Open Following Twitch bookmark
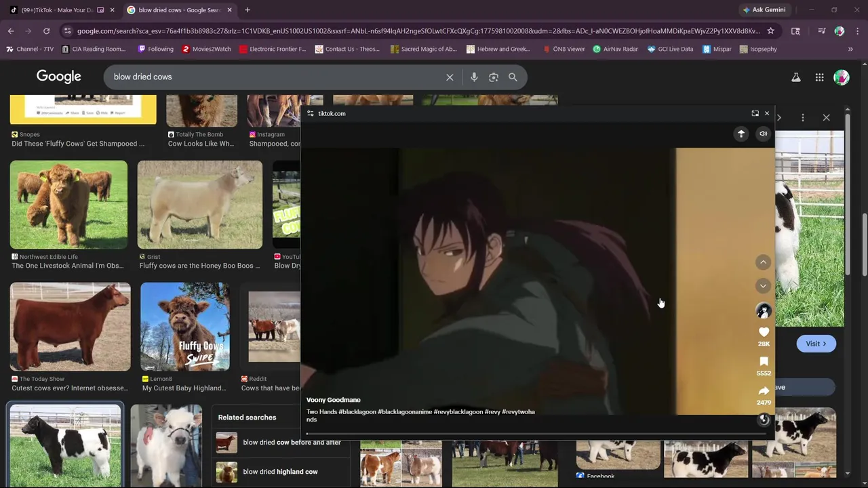Viewport: 868px width, 488px height. [x=155, y=49]
